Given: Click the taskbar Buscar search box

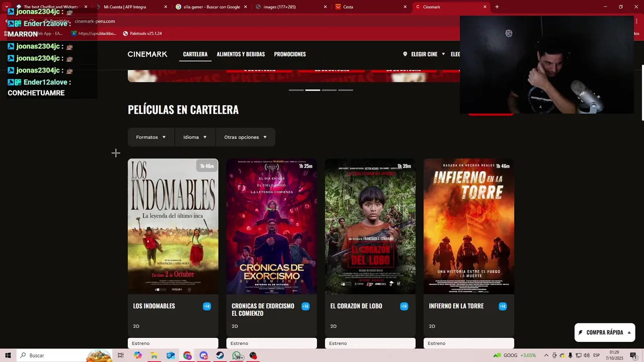Looking at the screenshot, I should tap(65, 355).
